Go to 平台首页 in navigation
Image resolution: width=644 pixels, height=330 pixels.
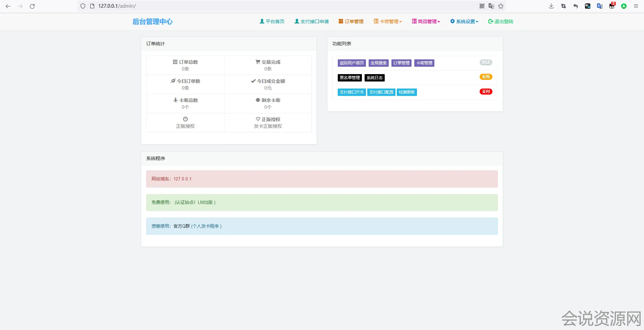272,21
